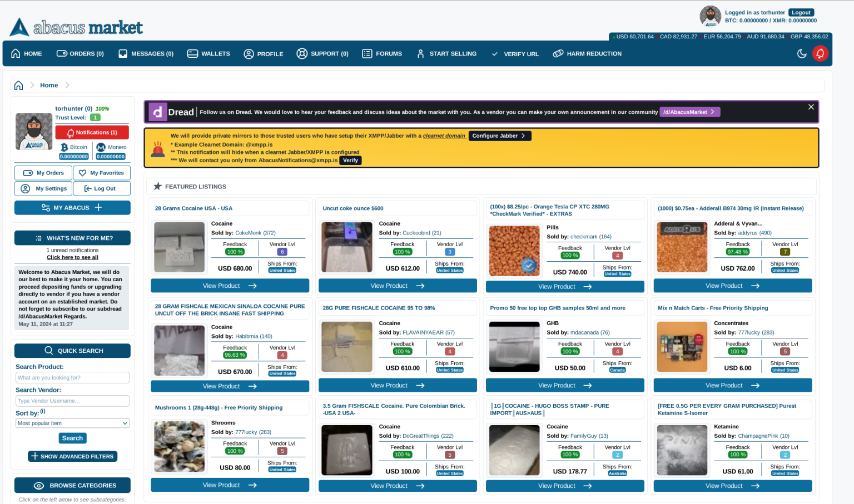Click the Search Product input field
The image size is (854, 504).
point(72,377)
